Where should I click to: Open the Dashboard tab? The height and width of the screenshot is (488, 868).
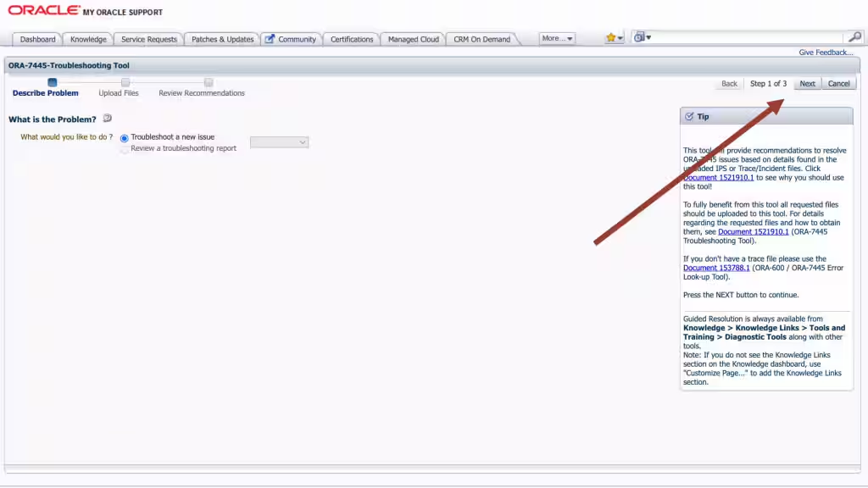(37, 39)
